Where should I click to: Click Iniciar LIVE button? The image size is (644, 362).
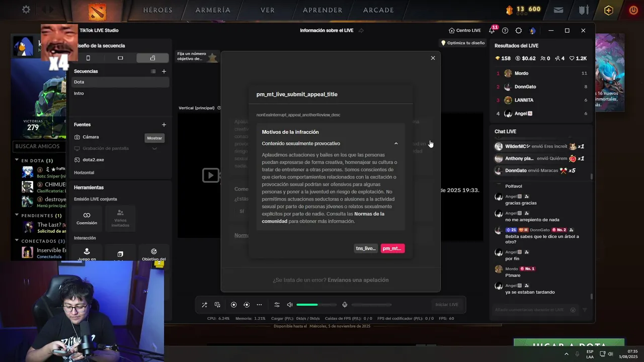pyautogui.click(x=447, y=305)
